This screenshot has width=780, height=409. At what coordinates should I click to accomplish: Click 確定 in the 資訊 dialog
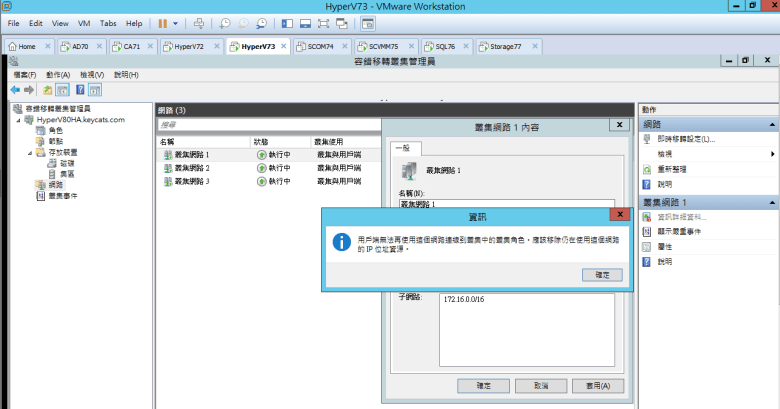pos(602,274)
